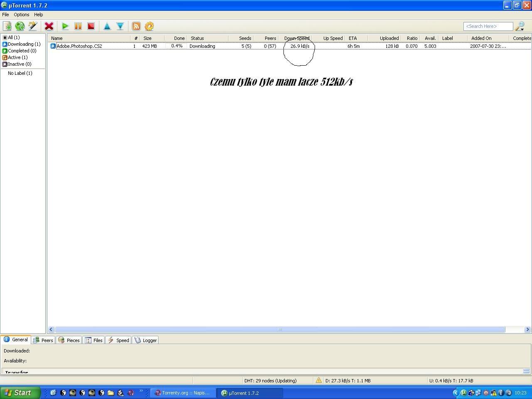Sort by the Done column header
Viewport: 532px width, 399px height.
175,38
